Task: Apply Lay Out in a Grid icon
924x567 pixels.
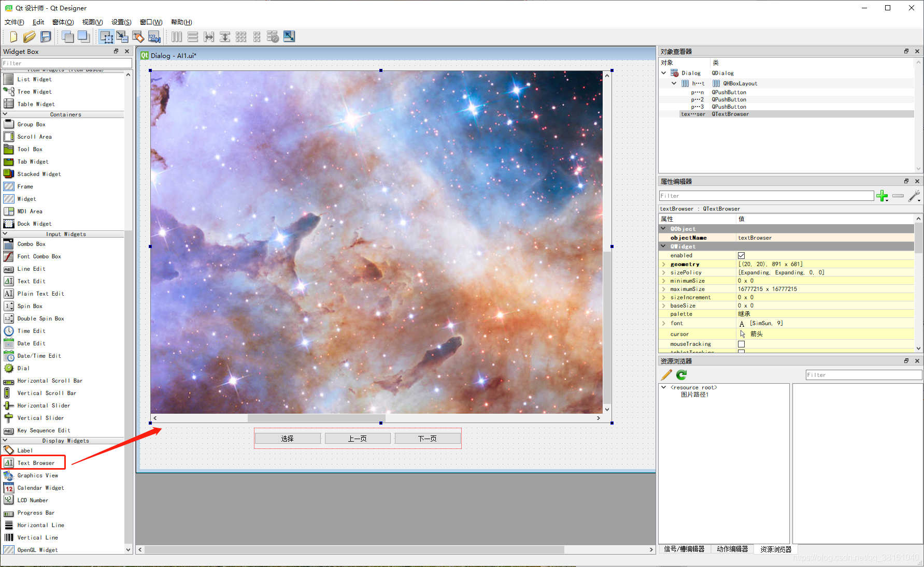Action: (241, 37)
